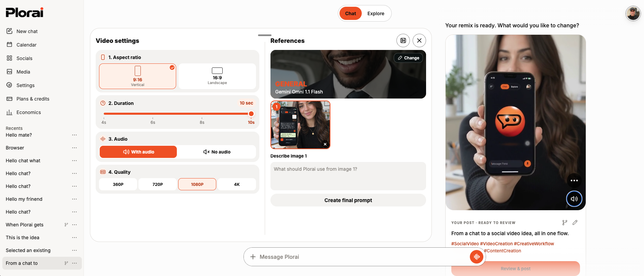Screen dimensions: 644x276
Task: Click the media library icon beside References
Action: point(403,40)
